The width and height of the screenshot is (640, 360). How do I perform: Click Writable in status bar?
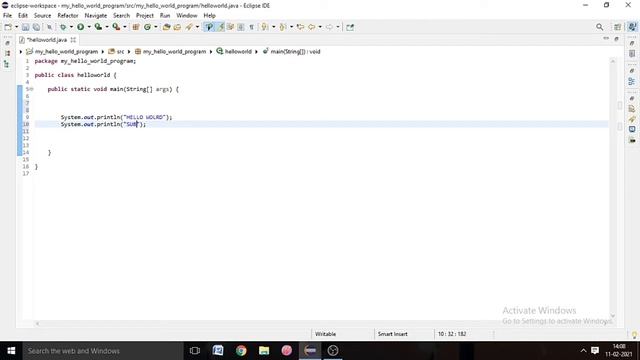click(x=325, y=334)
